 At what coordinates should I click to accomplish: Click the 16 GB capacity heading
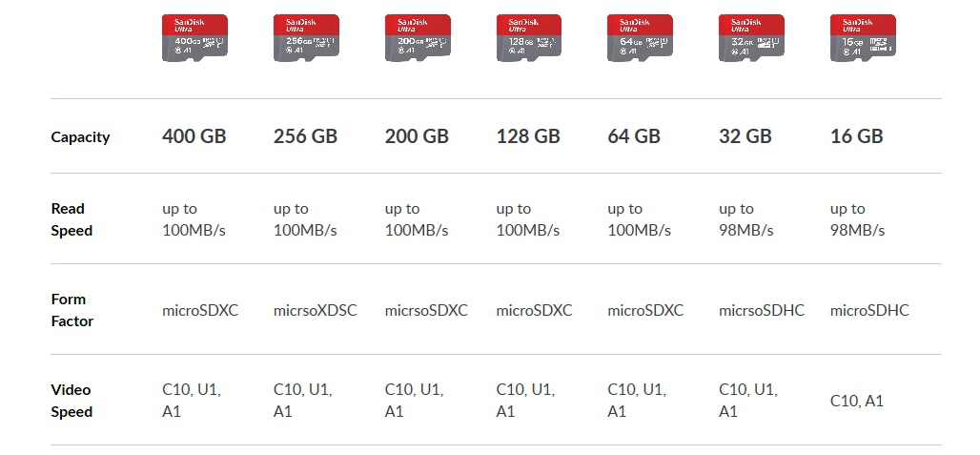click(857, 136)
